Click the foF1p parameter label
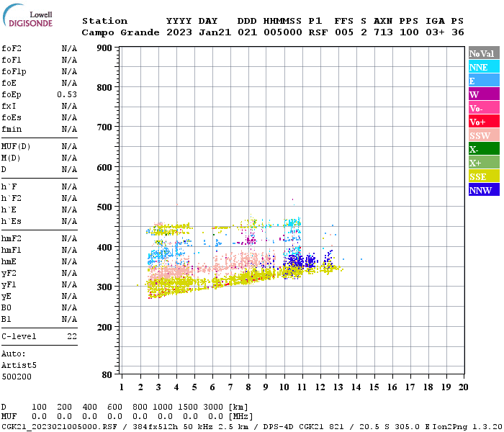Screen dimensions: 504x432 pyautogui.click(x=14, y=71)
